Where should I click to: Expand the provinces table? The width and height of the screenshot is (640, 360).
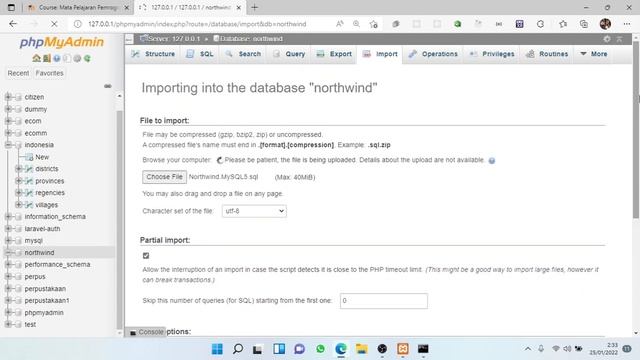[x=18, y=181]
